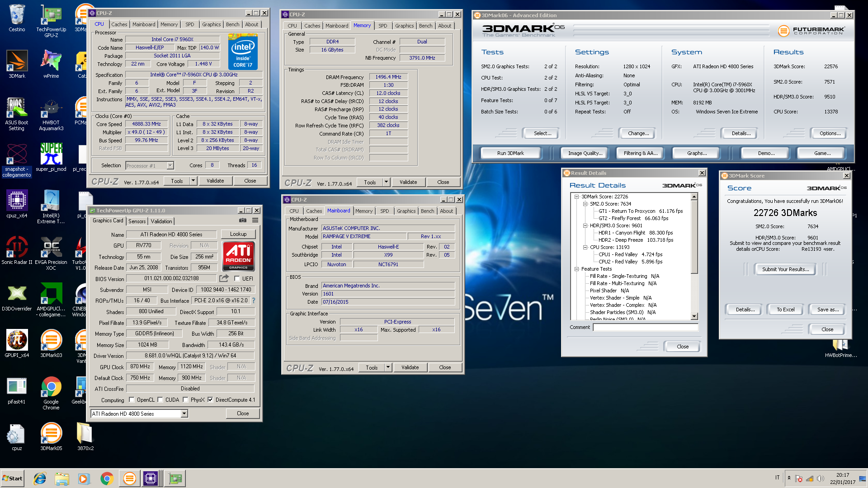868x488 pixels.
Task: Launch the super_pi_mod desktop icon
Action: coord(51,158)
